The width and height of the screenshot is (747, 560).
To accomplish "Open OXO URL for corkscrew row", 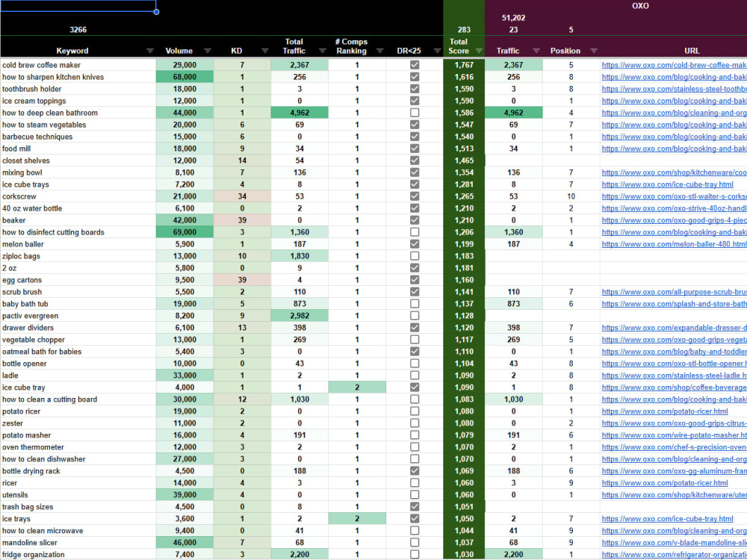I will [674, 196].
